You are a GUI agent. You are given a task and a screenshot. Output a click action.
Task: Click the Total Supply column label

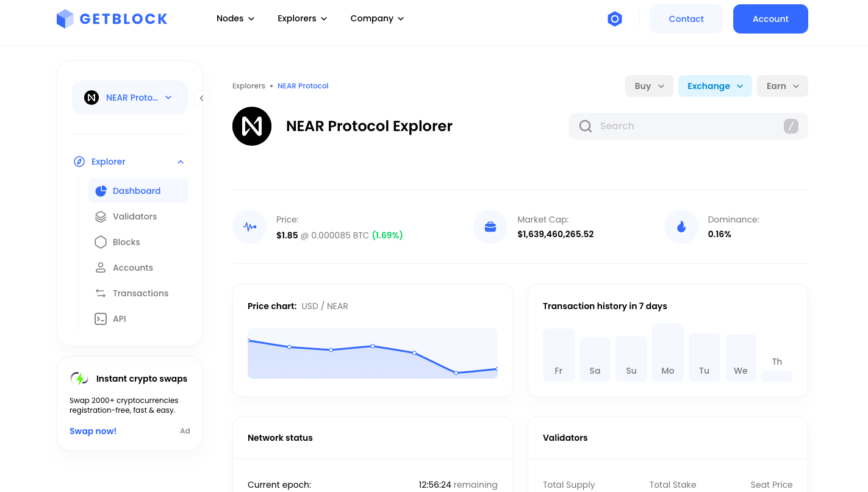[x=569, y=485]
